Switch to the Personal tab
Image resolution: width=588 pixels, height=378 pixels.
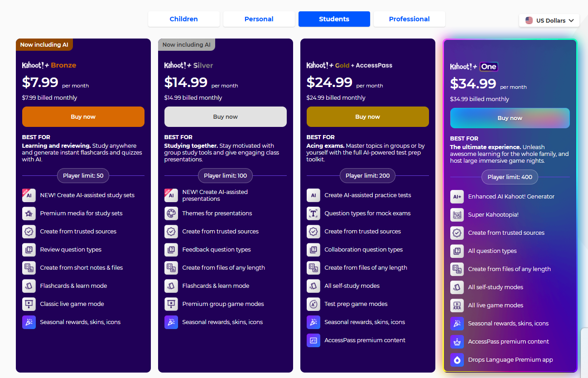(259, 19)
